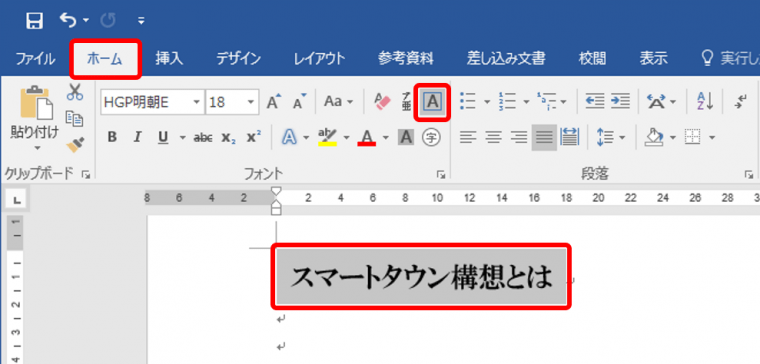The height and width of the screenshot is (364, 760).
Task: Apply bullet list formatting
Action: pos(468,101)
